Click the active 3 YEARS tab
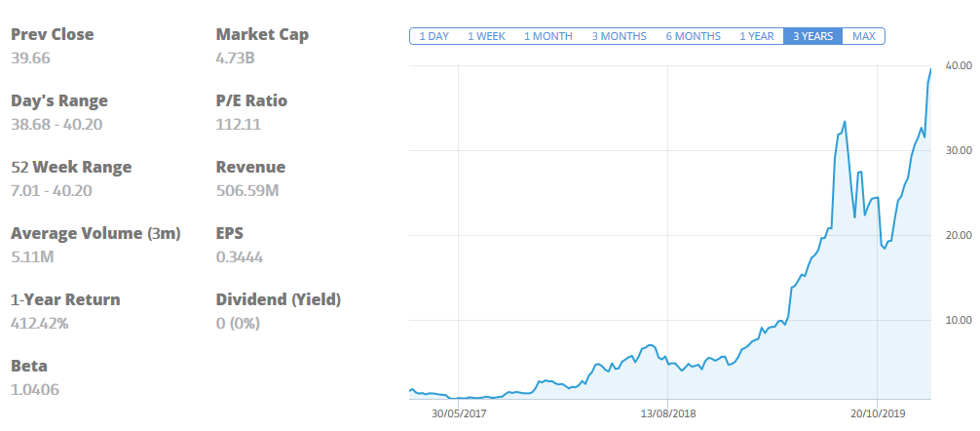980x431 pixels. [x=812, y=36]
